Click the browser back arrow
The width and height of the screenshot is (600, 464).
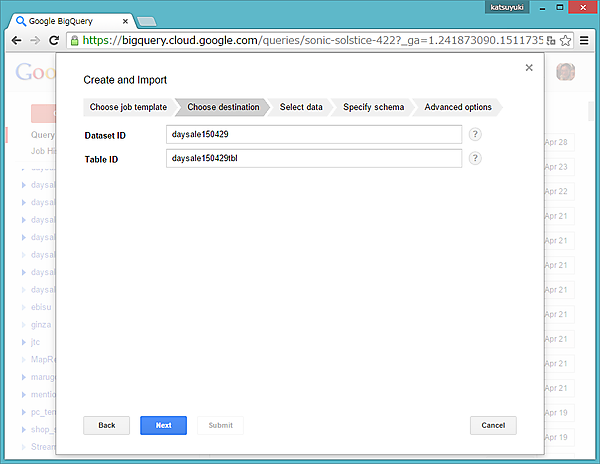pyautogui.click(x=16, y=41)
